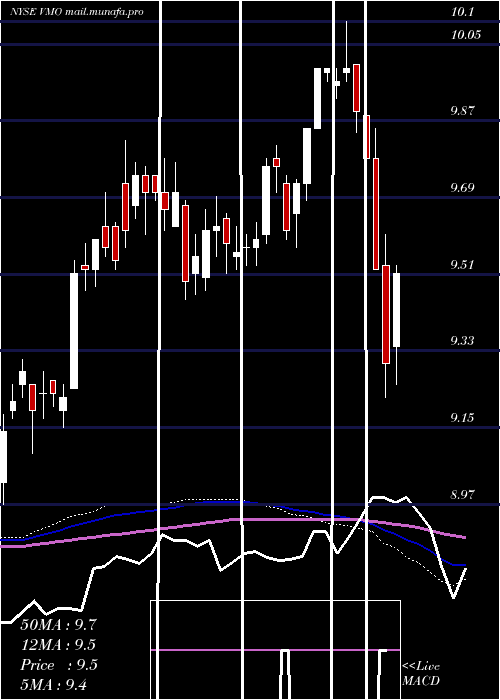Click the '50MA : 9.7' legend text

tap(58, 625)
